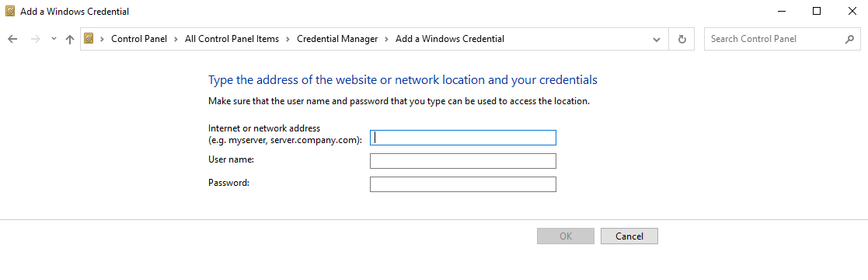Expand chevron after Control Panel breadcrumb
Viewport: 868px width, 280px height.
[176, 39]
